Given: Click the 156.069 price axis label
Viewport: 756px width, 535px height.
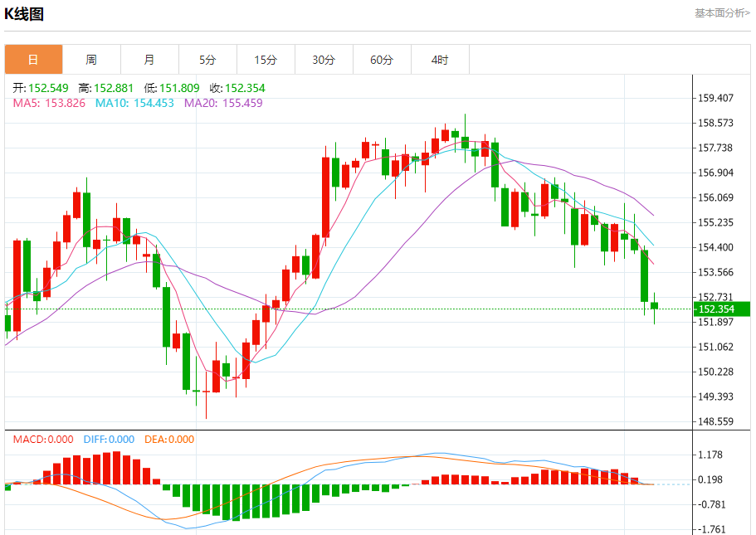Looking at the screenshot, I should [x=715, y=197].
